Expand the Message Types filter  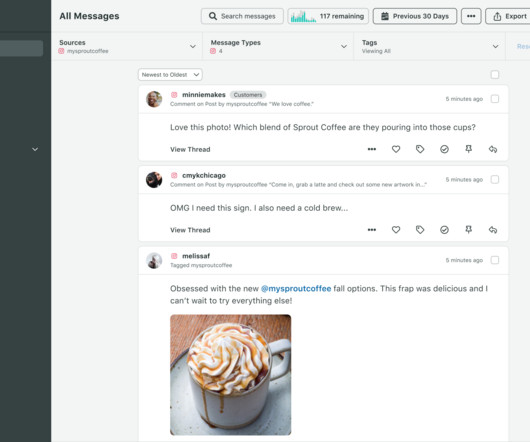click(x=278, y=46)
